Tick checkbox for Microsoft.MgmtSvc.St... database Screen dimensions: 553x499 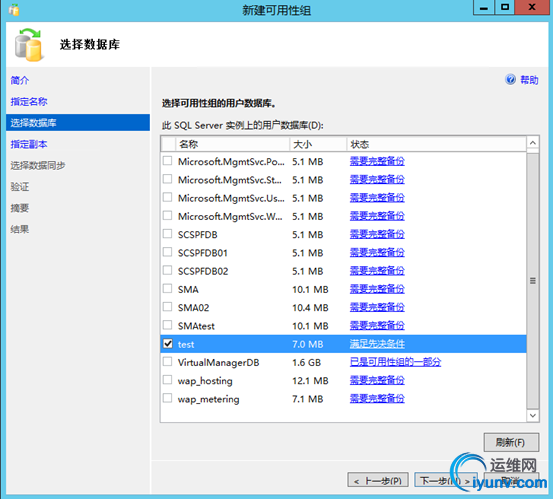tap(168, 179)
